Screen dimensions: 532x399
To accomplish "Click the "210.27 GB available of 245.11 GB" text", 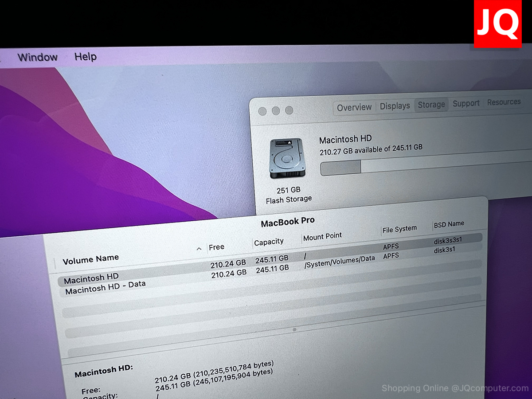I will (371, 150).
